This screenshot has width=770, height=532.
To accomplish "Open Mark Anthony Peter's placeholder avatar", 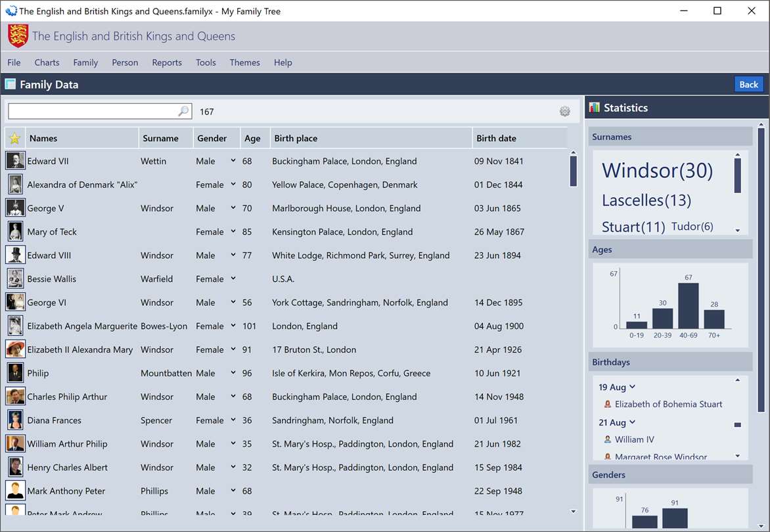I will click(15, 490).
